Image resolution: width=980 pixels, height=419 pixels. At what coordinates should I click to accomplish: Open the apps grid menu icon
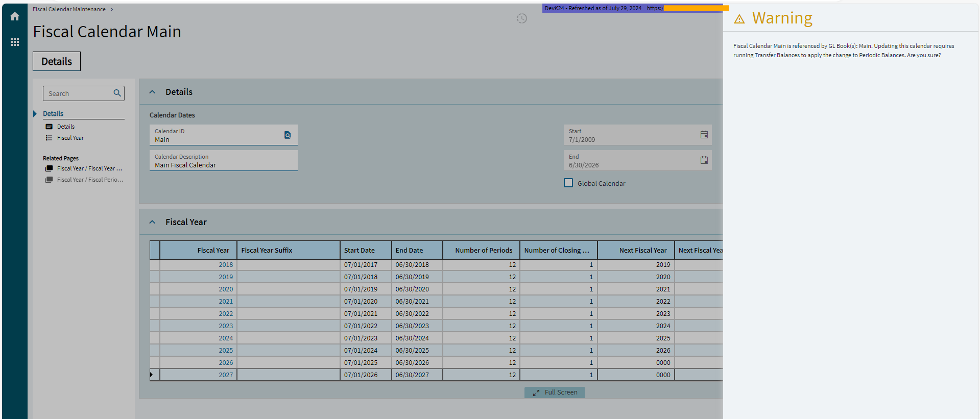pos(15,42)
